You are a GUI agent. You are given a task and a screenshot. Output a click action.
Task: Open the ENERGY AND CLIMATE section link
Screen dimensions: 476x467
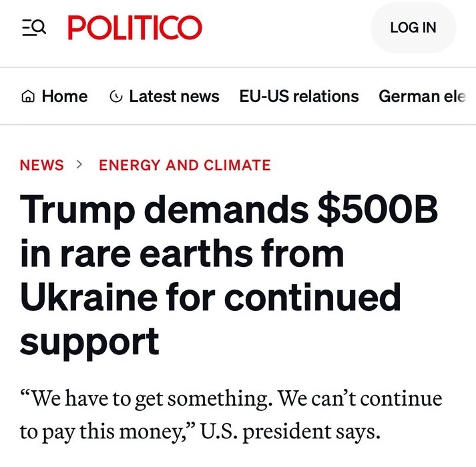coord(185,165)
